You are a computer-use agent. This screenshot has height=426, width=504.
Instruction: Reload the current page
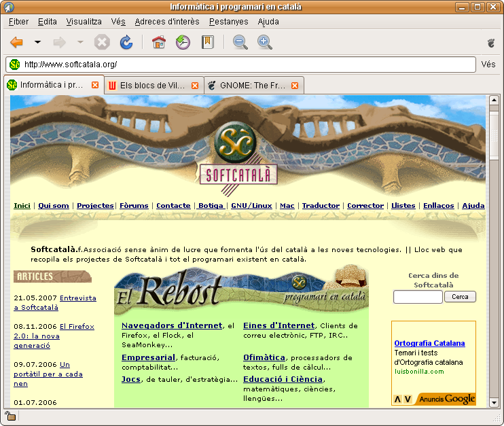point(126,42)
